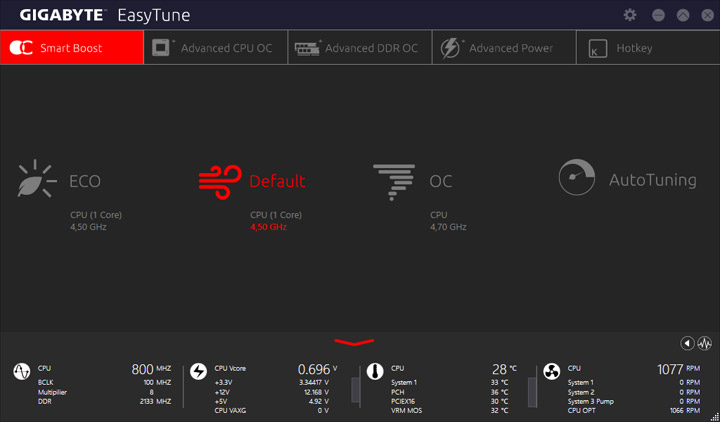Click the voltage lightning bolt icon
The image size is (720, 422).
198,371
